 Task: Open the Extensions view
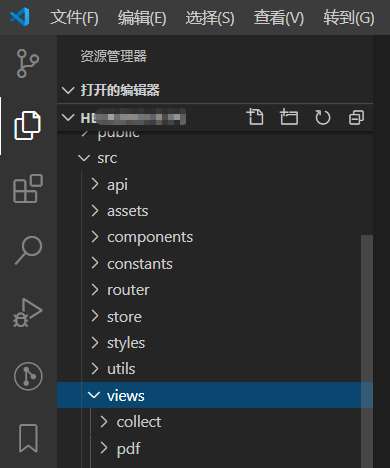tap(28, 189)
